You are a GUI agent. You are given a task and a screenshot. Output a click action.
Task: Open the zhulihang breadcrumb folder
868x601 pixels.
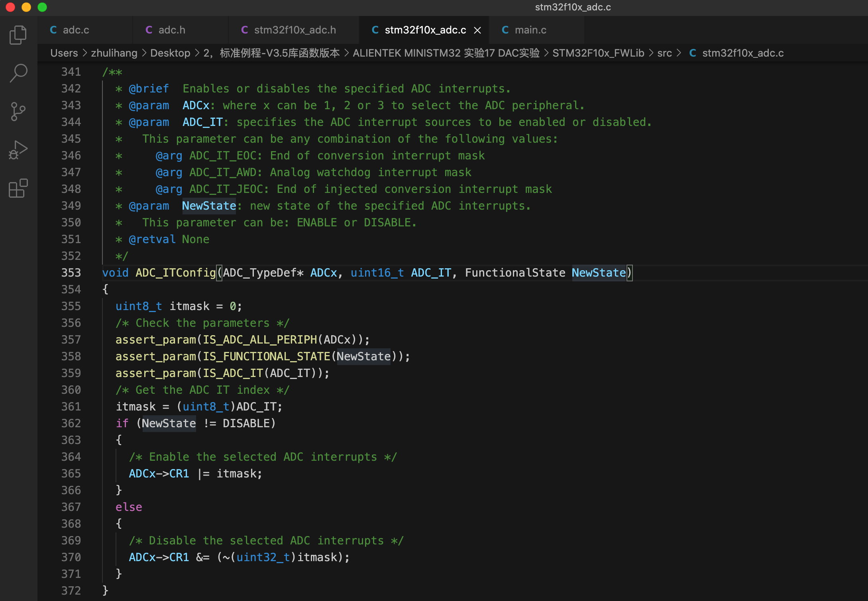pos(114,53)
